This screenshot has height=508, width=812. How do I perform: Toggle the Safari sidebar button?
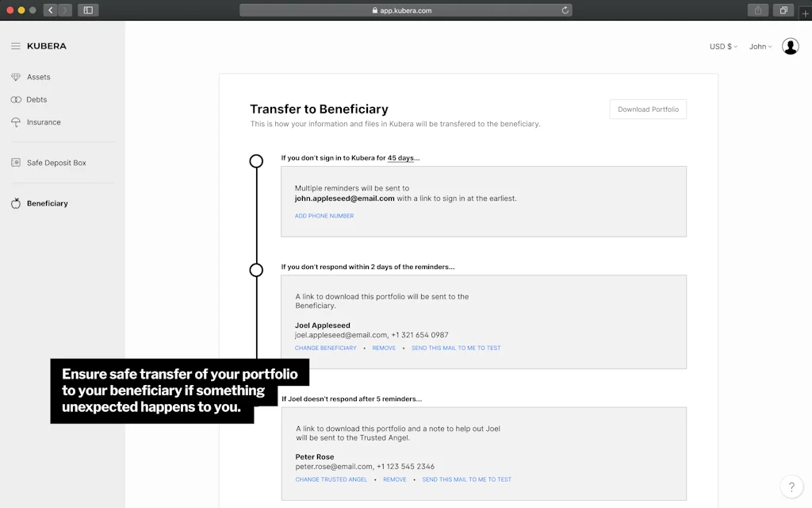[88, 10]
